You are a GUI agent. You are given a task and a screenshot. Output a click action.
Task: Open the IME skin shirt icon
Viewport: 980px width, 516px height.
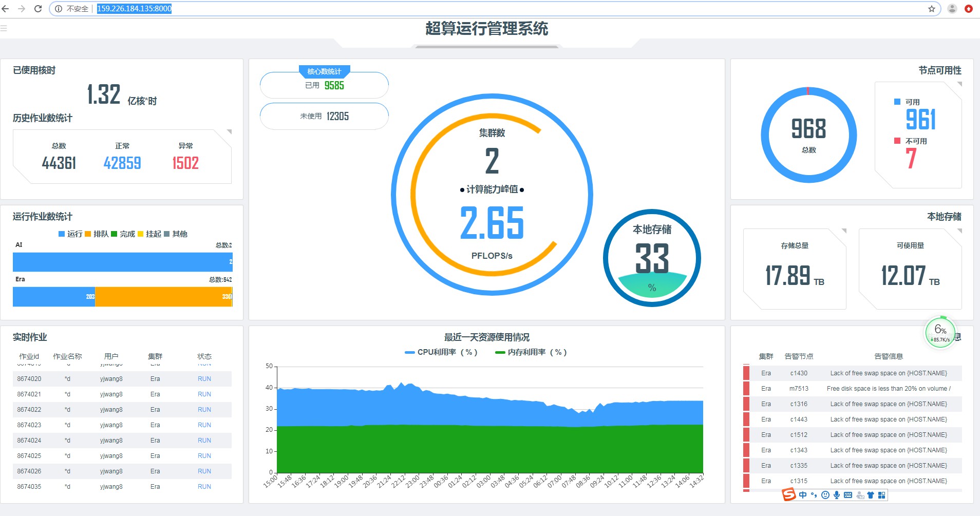tap(871, 495)
